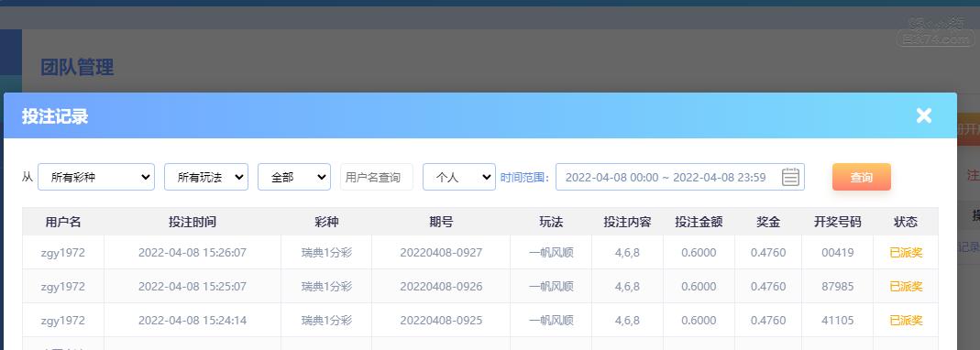Select bet content 4,6,8 in the 0925 row
This screenshot has height=350, width=980.
627,321
